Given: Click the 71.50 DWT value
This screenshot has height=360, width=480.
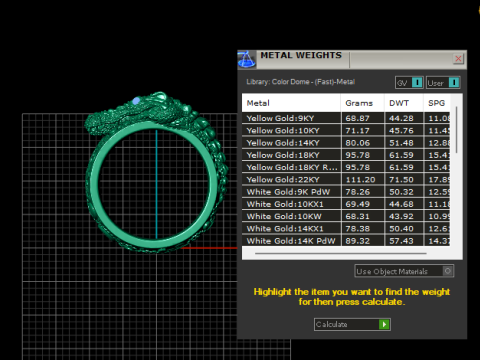Looking at the screenshot, I should click(401, 180).
